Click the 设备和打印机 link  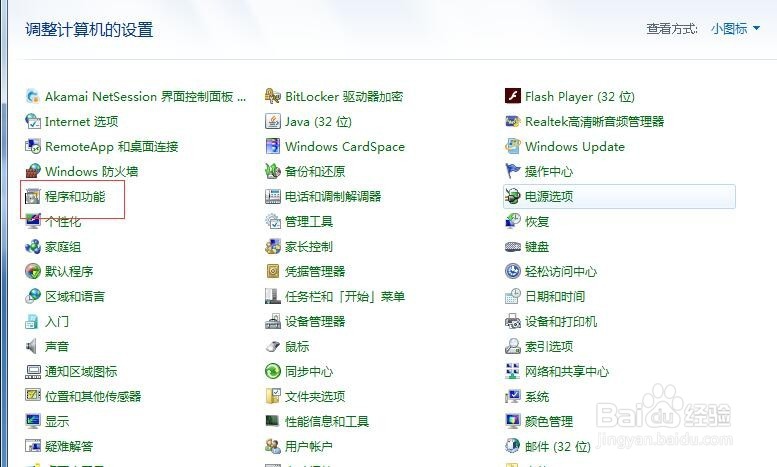tap(561, 321)
